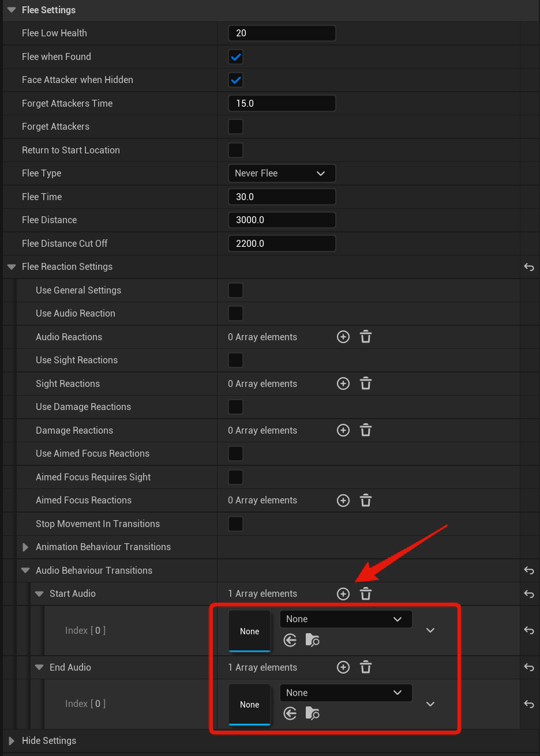The height and width of the screenshot is (756, 540).
Task: Browse to Start Audio asset in Content Browser
Action: [x=312, y=640]
